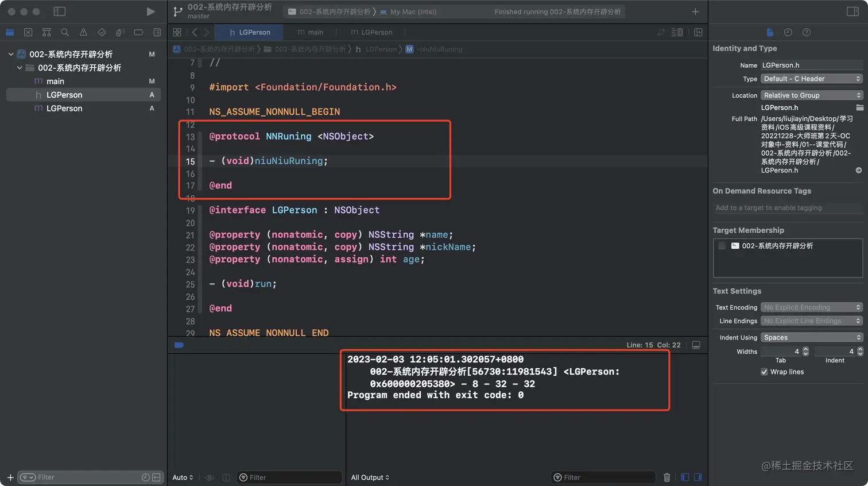Go forward in editor history
This screenshot has width=868, height=486.
206,32
